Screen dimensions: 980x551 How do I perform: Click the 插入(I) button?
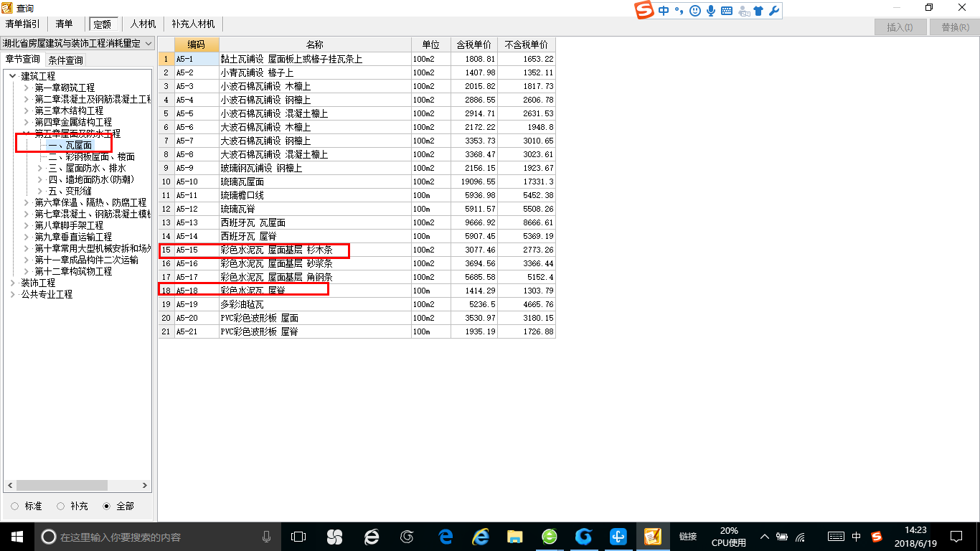coord(900,27)
